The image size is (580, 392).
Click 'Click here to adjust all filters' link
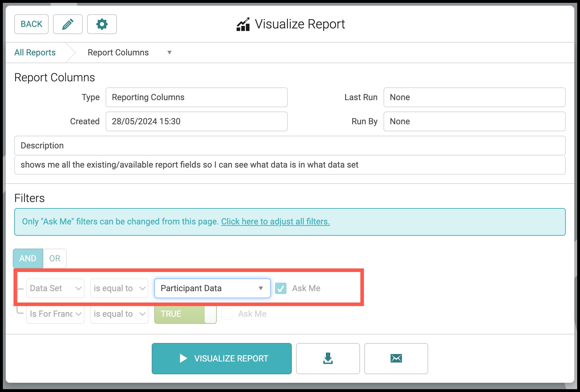point(275,222)
